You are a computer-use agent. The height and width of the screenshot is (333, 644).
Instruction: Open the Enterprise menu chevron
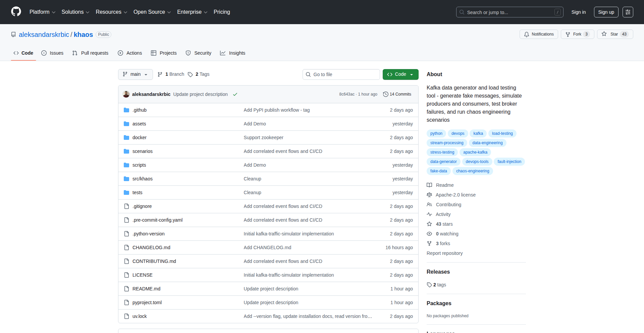(x=205, y=12)
